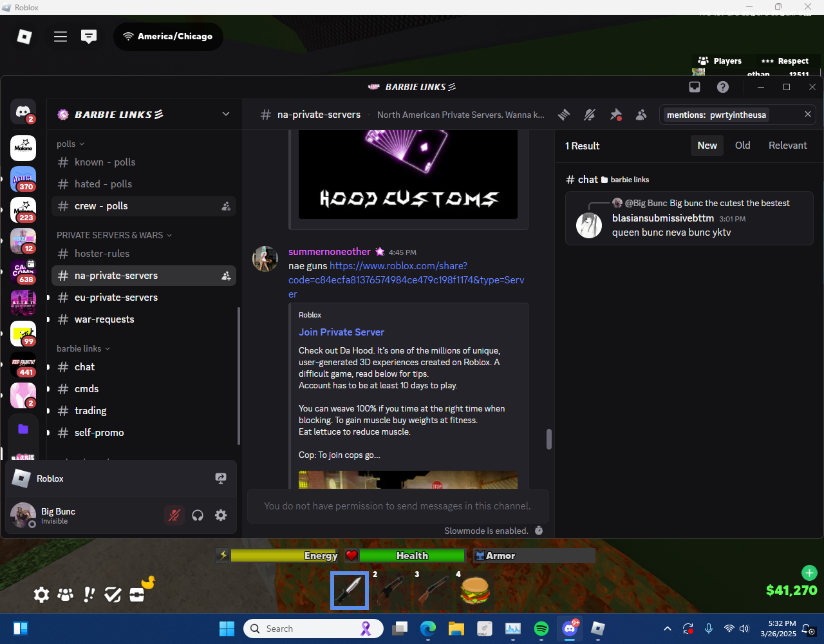
Task: Show member list icon in header
Action: [641, 115]
